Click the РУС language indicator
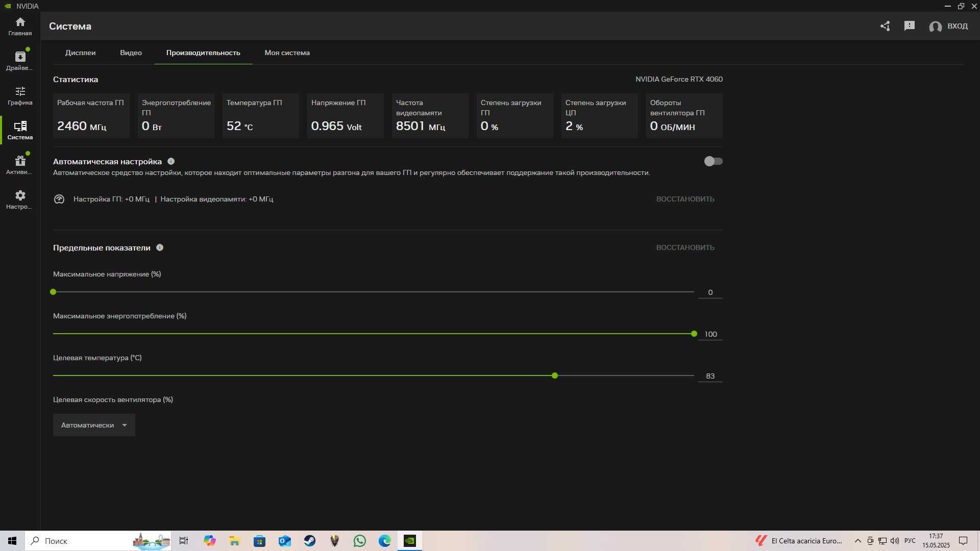980x551 pixels. point(910,541)
